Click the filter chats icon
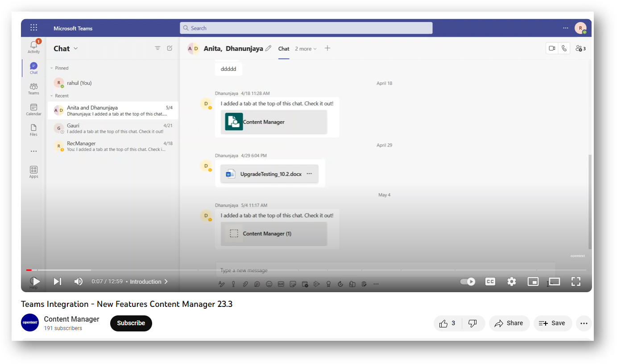Viewport: 617px width, 364px height. coord(157,48)
